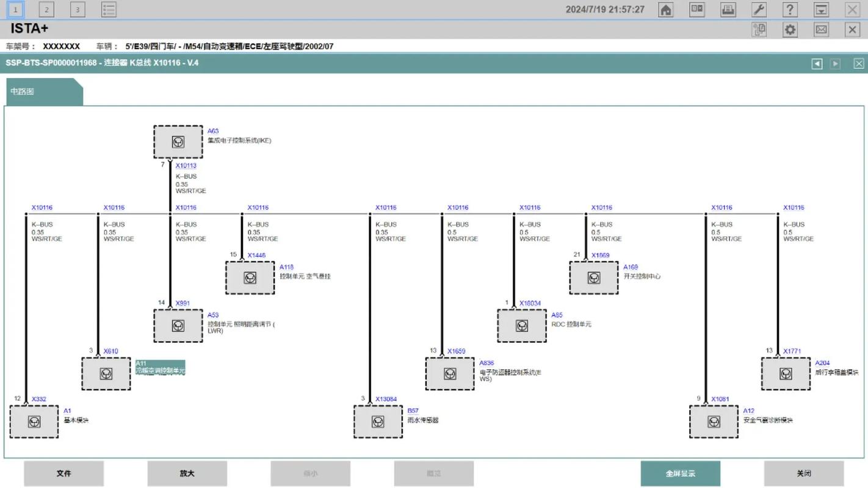This screenshot has height=488, width=868.
Task: Click the disabled button before 全屏显示
Action: point(434,473)
